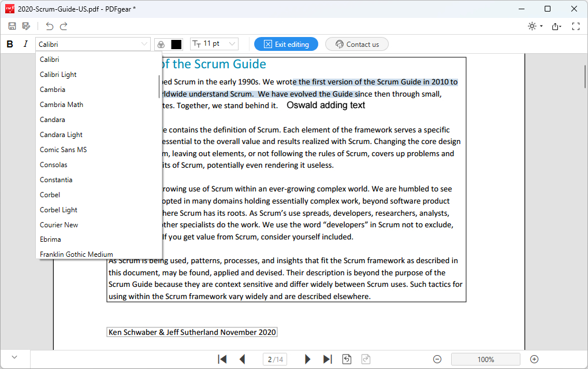The image size is (588, 369).
Task: Click the Exit editing button
Action: (x=286, y=44)
